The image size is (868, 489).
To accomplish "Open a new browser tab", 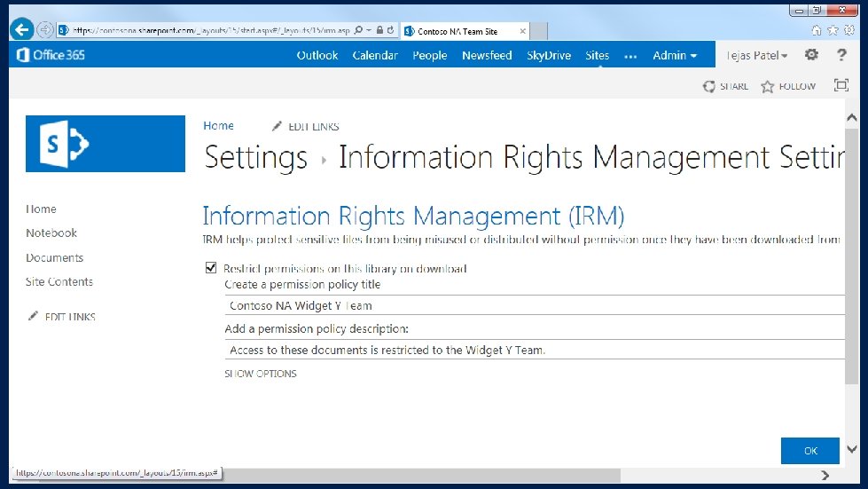I will [539, 32].
